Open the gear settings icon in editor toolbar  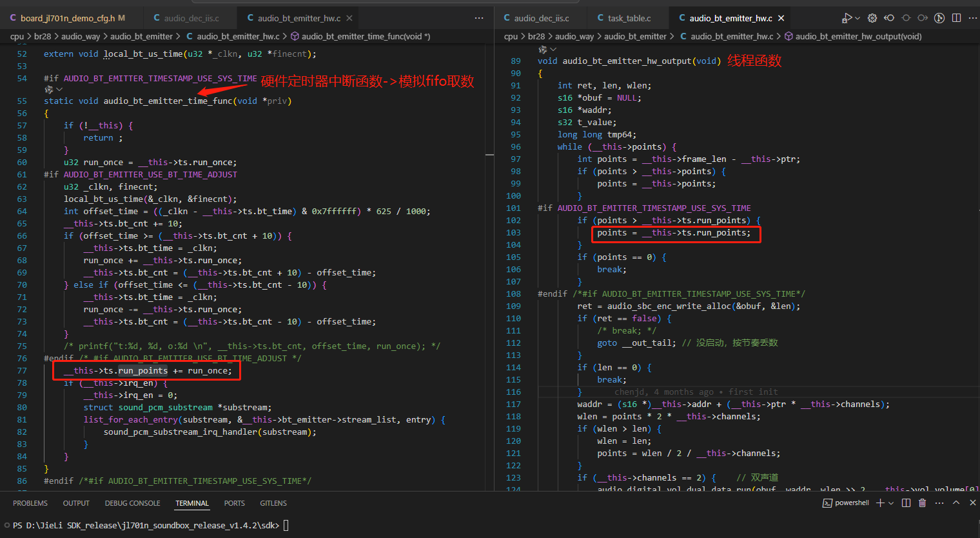coord(872,18)
